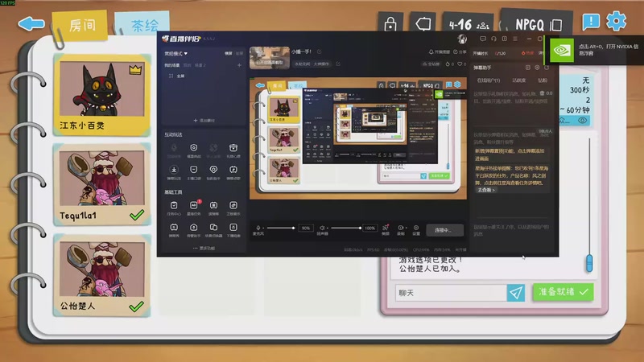Open the first icon in 基础工具 second row
Screen dimensions: 644x362
coord(174,229)
